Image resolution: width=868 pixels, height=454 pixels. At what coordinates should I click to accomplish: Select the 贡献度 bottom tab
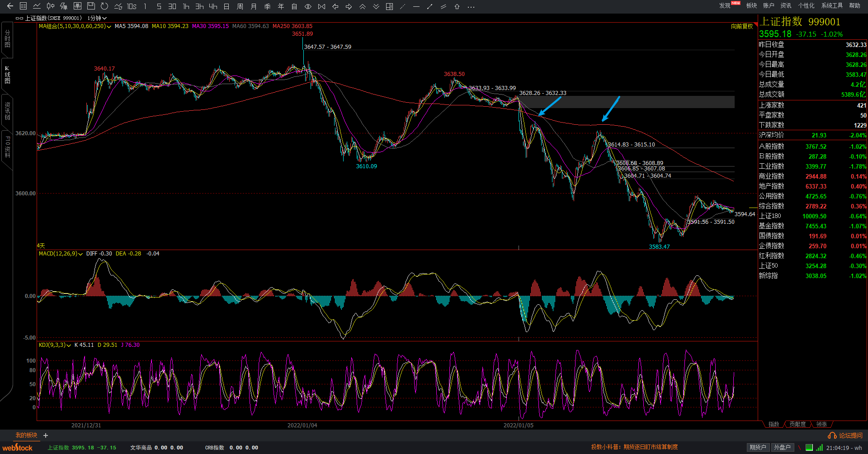coord(797,424)
